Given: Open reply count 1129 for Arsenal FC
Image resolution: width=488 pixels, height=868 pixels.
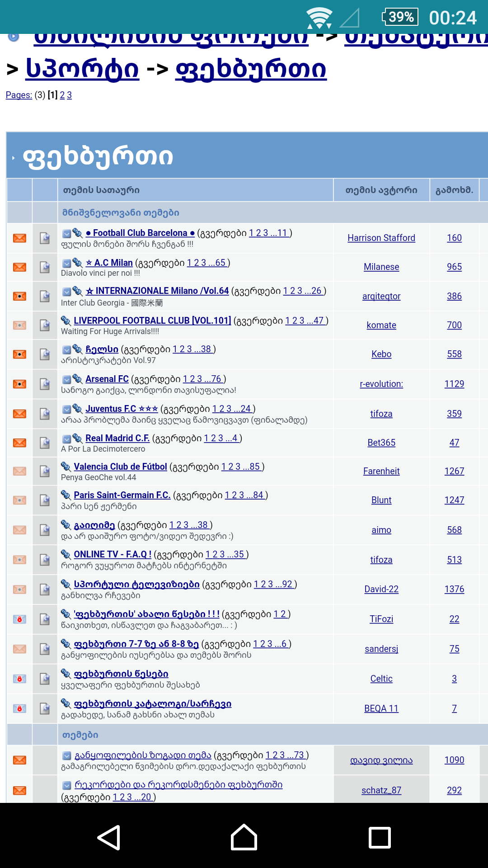Looking at the screenshot, I should coord(454,384).
